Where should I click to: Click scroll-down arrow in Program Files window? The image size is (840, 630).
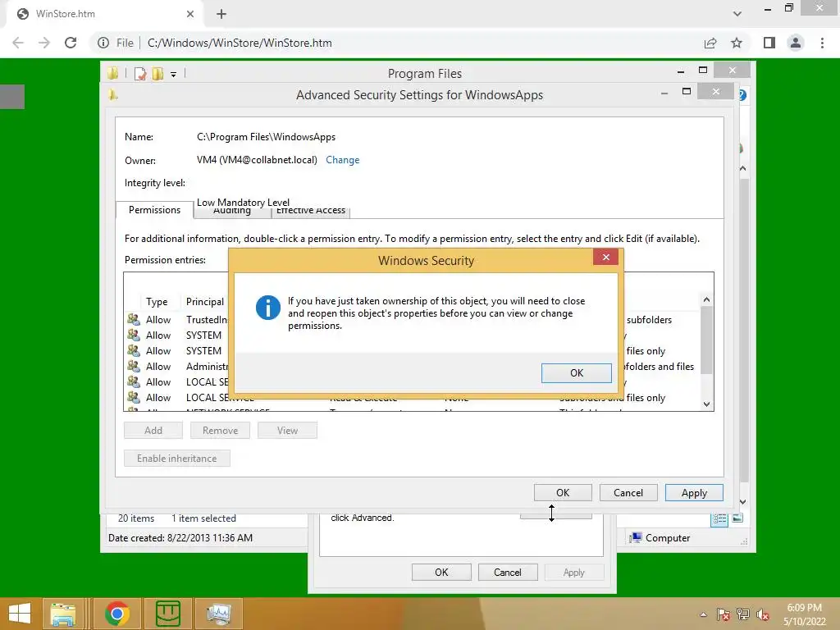pos(743,502)
